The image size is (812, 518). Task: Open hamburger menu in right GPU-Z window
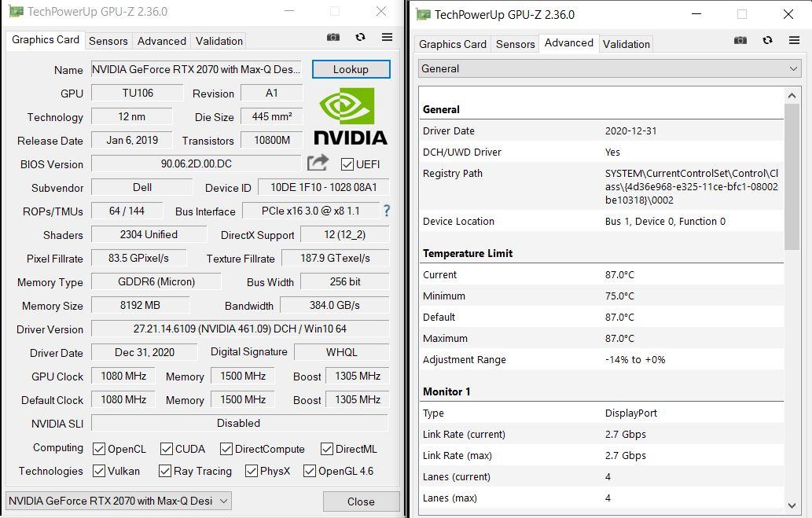(794, 40)
